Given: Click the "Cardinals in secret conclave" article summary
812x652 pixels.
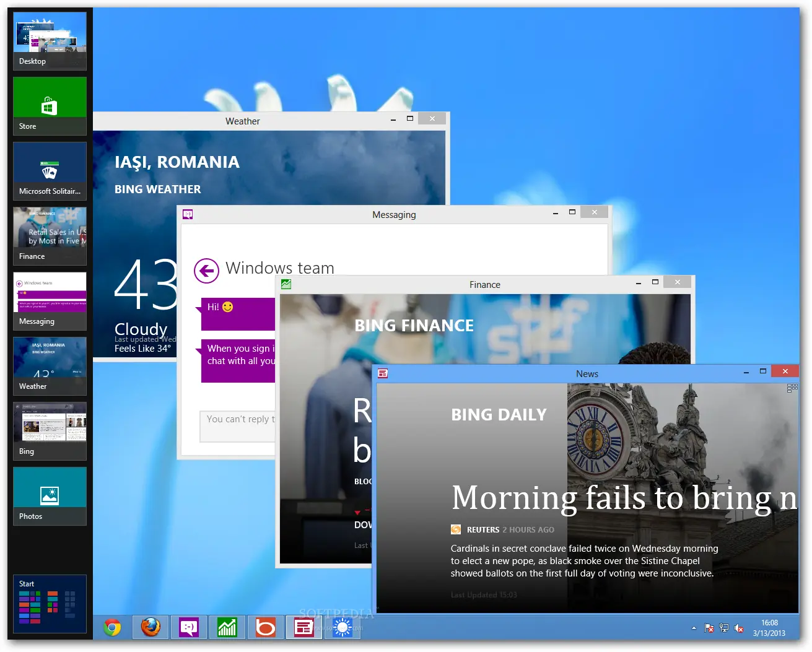Looking at the screenshot, I should tap(585, 561).
